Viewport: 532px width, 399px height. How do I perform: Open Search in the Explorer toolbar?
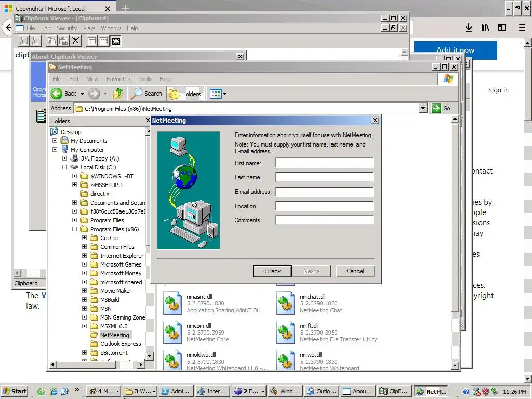[147, 94]
